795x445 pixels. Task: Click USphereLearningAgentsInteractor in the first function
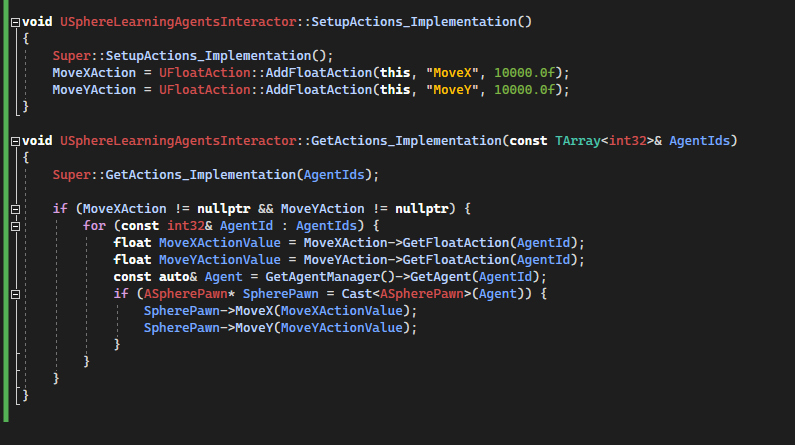click(x=178, y=22)
